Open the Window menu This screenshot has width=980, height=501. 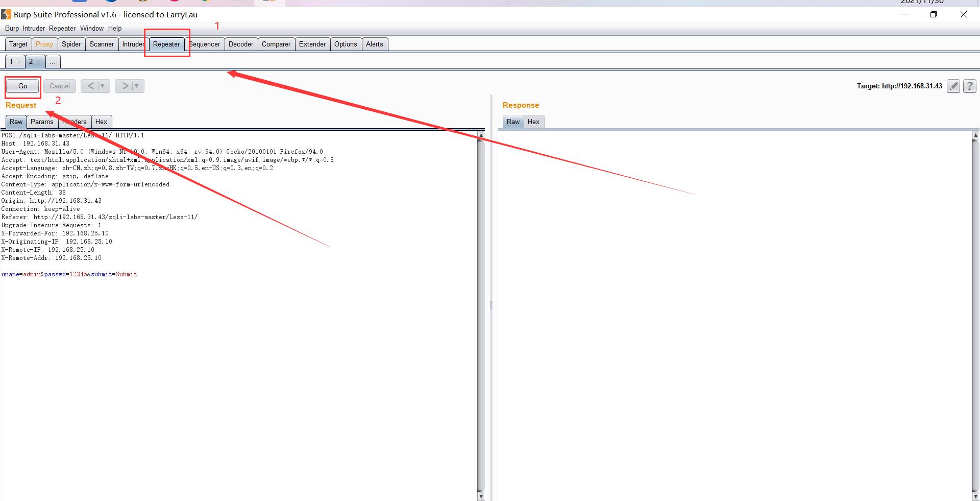(x=92, y=28)
